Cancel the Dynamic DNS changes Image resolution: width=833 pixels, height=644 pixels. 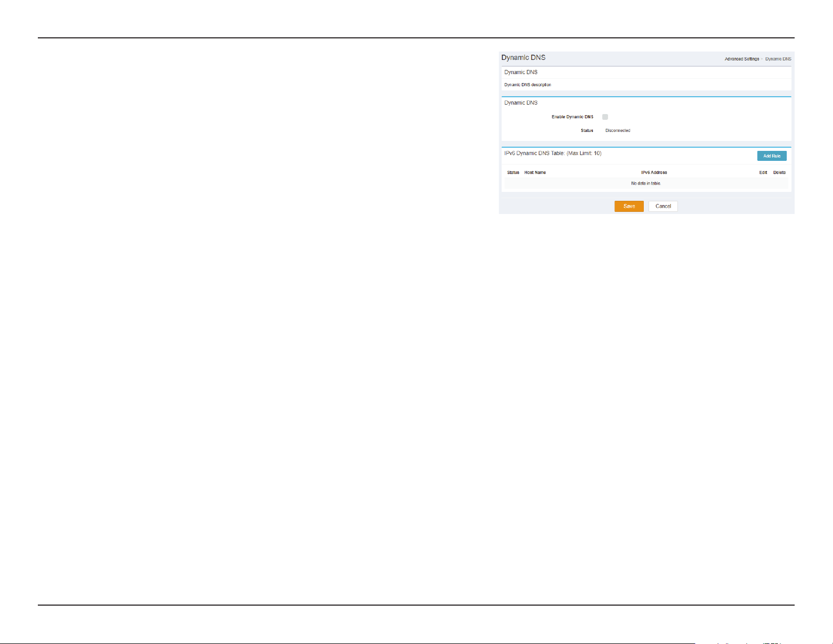click(663, 206)
